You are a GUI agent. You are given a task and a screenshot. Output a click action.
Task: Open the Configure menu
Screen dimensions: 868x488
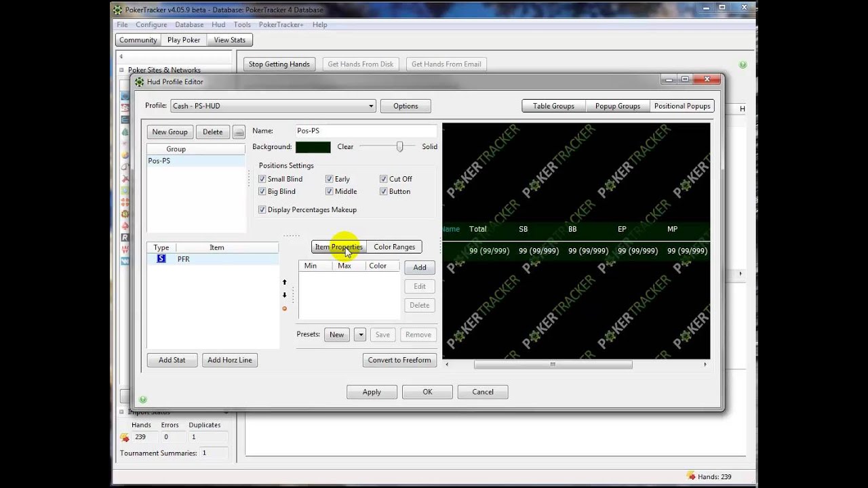(x=151, y=24)
